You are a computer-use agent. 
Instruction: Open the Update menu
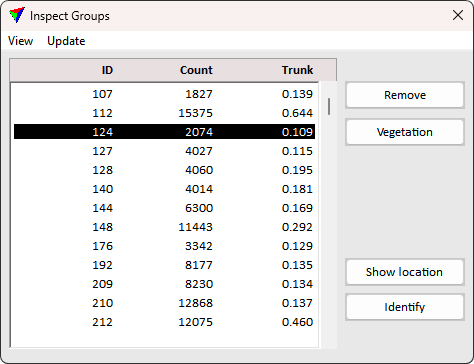[66, 41]
